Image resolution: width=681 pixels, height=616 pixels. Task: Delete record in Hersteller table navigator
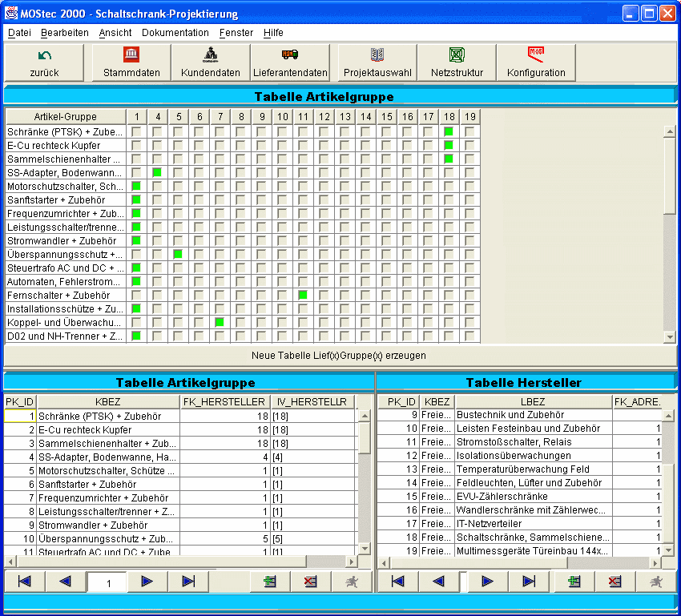[x=615, y=582]
